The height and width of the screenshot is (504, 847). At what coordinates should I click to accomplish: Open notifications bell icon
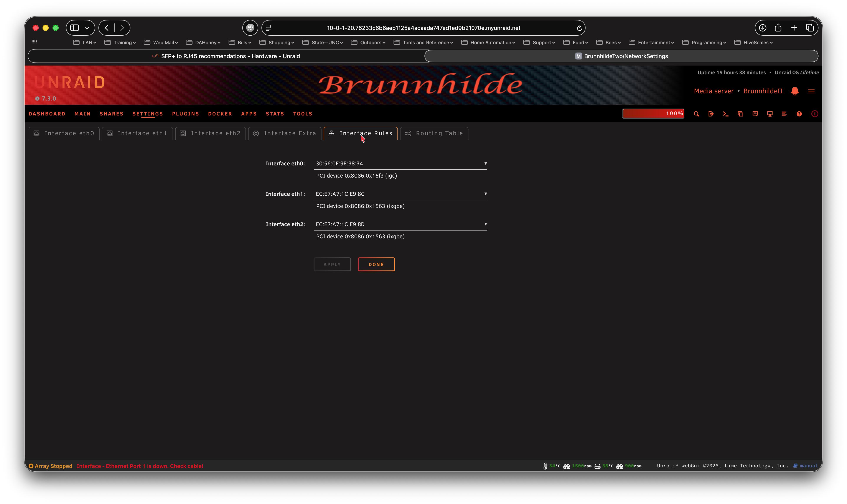794,91
